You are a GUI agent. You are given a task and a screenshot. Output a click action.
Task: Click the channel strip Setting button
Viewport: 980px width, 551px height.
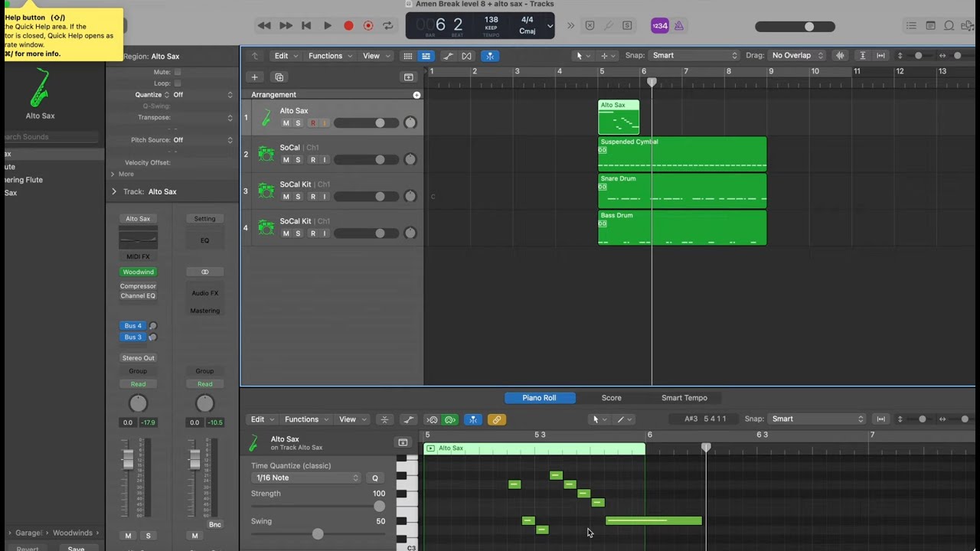click(x=204, y=219)
